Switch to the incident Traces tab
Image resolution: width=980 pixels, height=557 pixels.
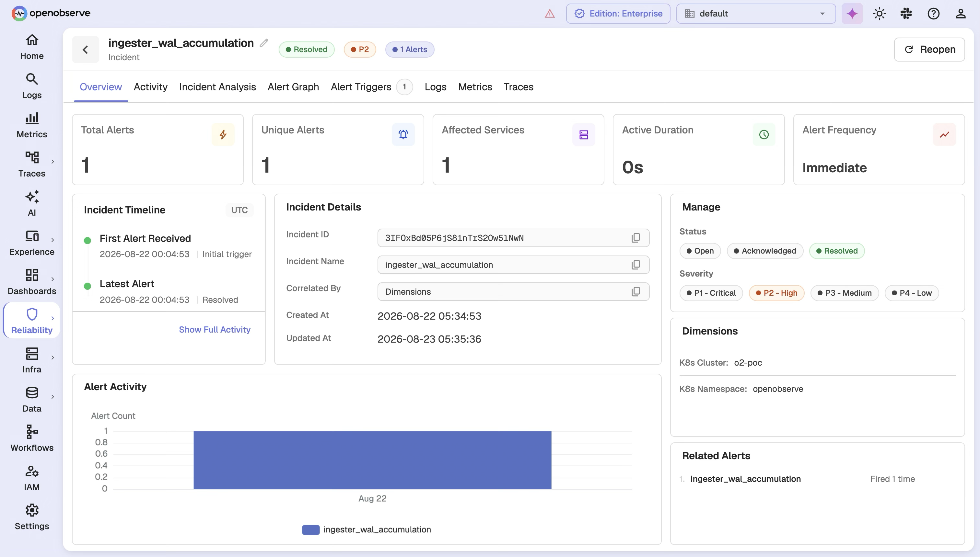518,87
